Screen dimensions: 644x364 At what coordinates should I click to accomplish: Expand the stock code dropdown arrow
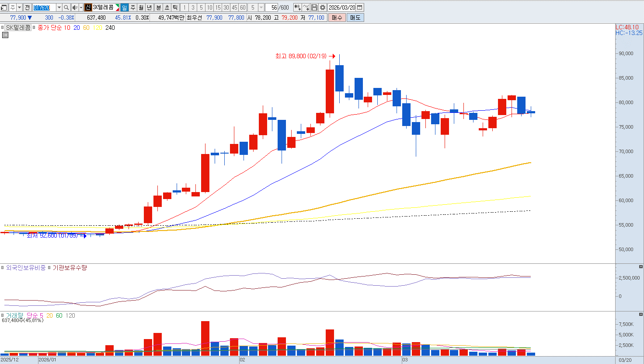[59, 7]
